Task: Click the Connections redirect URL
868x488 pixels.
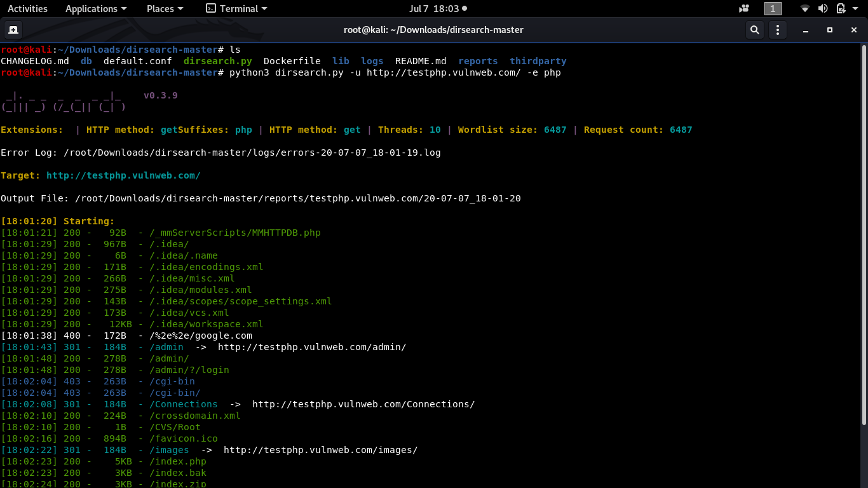Action: 363,404
